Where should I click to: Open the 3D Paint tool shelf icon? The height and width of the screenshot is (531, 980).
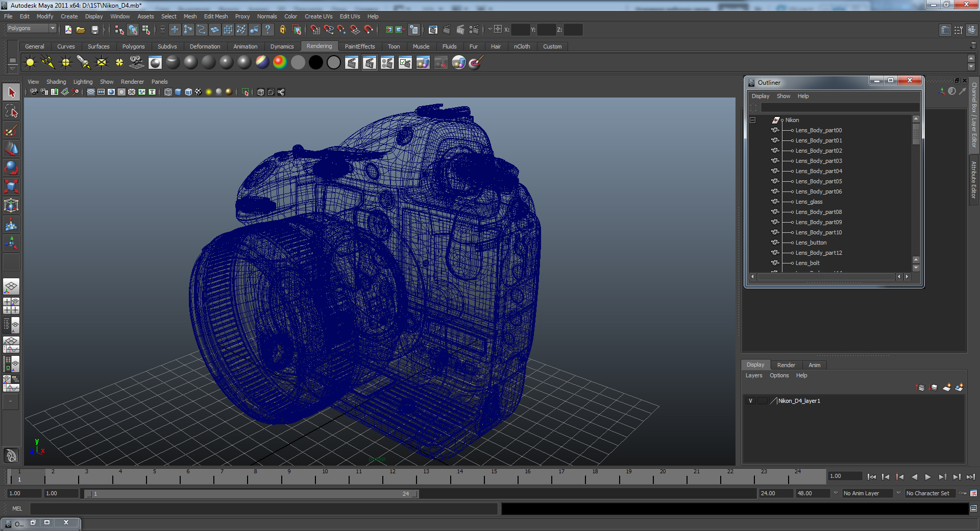coord(476,62)
